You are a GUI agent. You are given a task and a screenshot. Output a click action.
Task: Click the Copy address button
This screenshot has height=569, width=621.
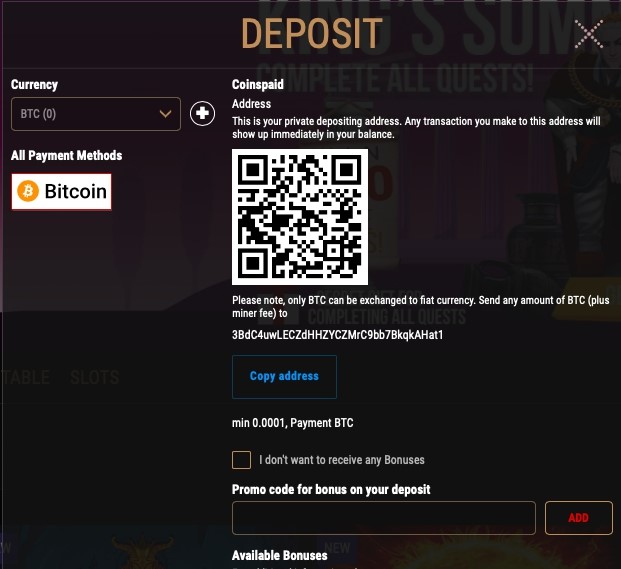[x=284, y=377]
